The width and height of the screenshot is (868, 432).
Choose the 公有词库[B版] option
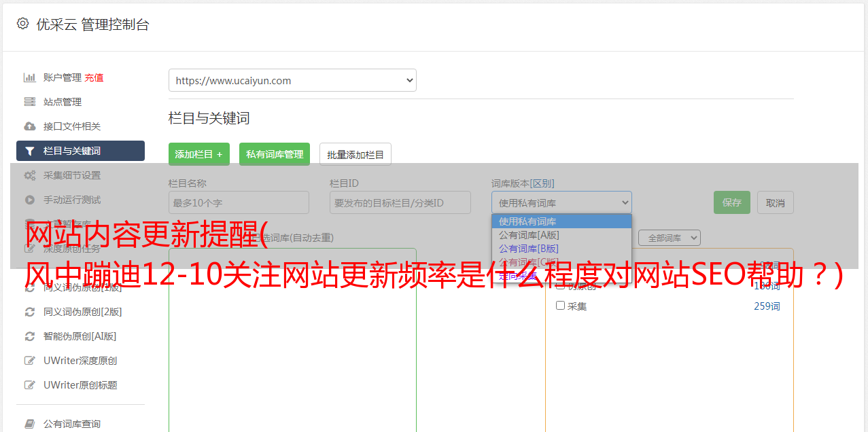(561, 249)
